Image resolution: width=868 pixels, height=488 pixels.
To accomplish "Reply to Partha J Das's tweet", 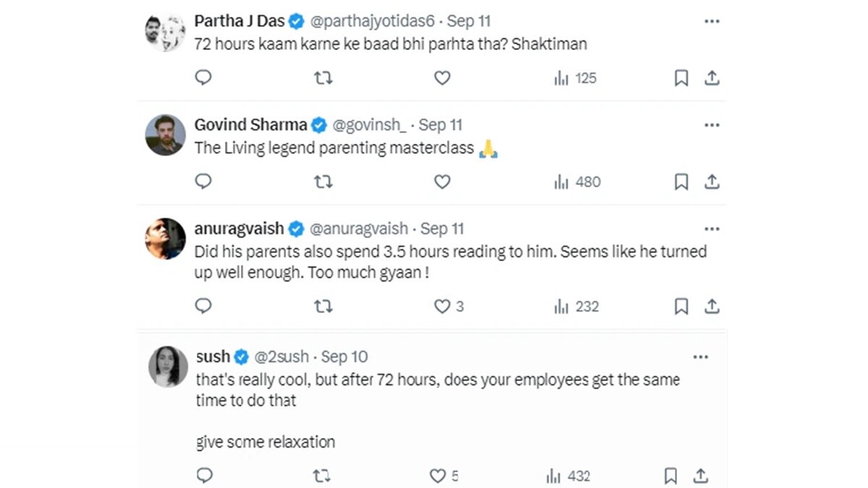I will (x=203, y=78).
